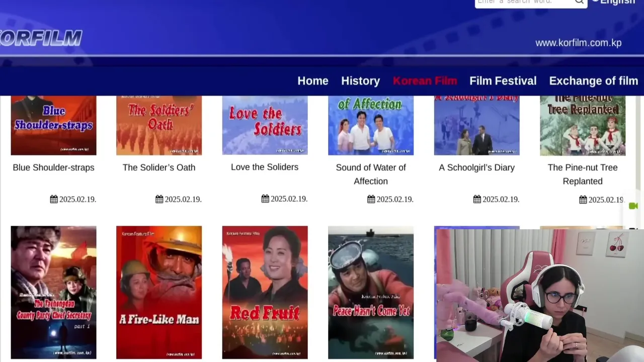Click the search magnifier icon
The image size is (644, 362).
(x=579, y=2)
